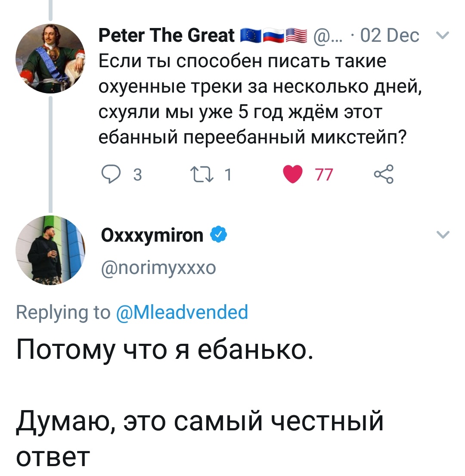Click the flag emojis beside Peter's name

point(273,36)
